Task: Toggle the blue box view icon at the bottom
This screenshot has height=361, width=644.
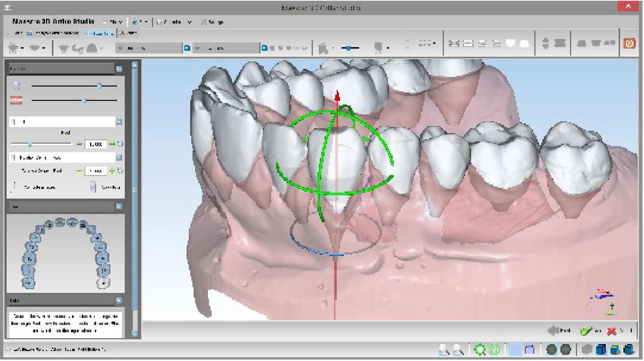Action: 530,349
